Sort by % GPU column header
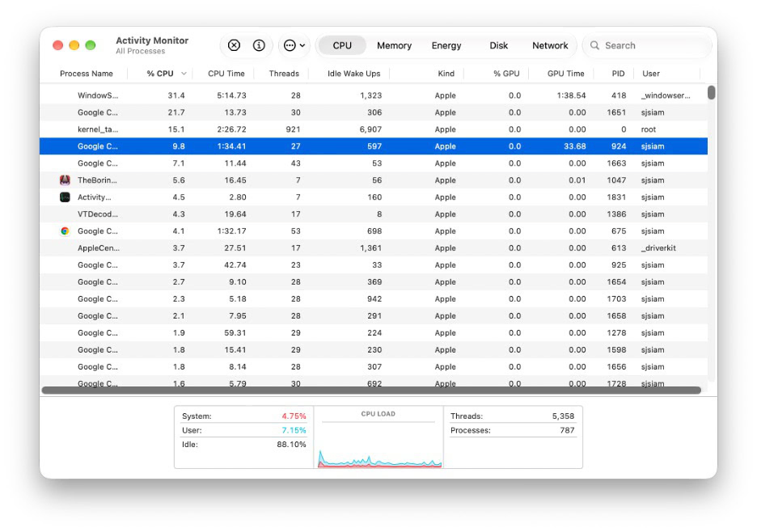The image size is (757, 532). 506,74
